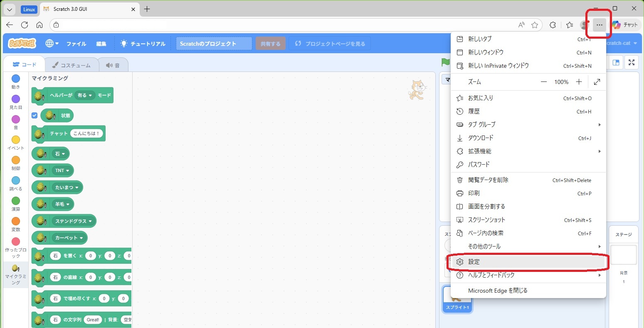Edit the Scratchのプロジェクト title field
644x328 pixels.
point(214,44)
